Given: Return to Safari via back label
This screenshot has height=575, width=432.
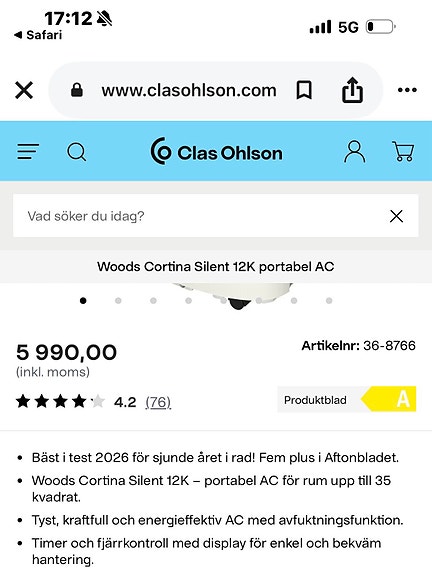Looking at the screenshot, I should coord(38,35).
